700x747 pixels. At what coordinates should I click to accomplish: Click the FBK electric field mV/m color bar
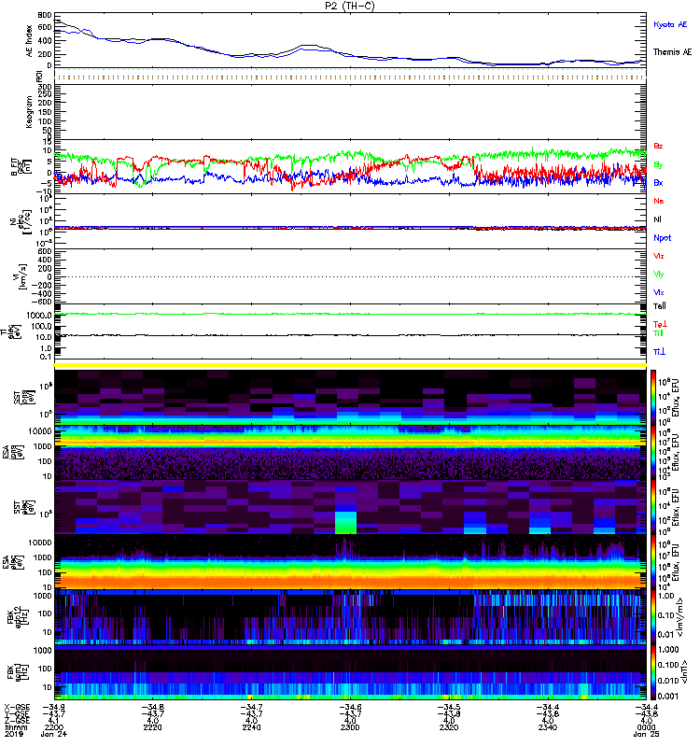click(653, 617)
